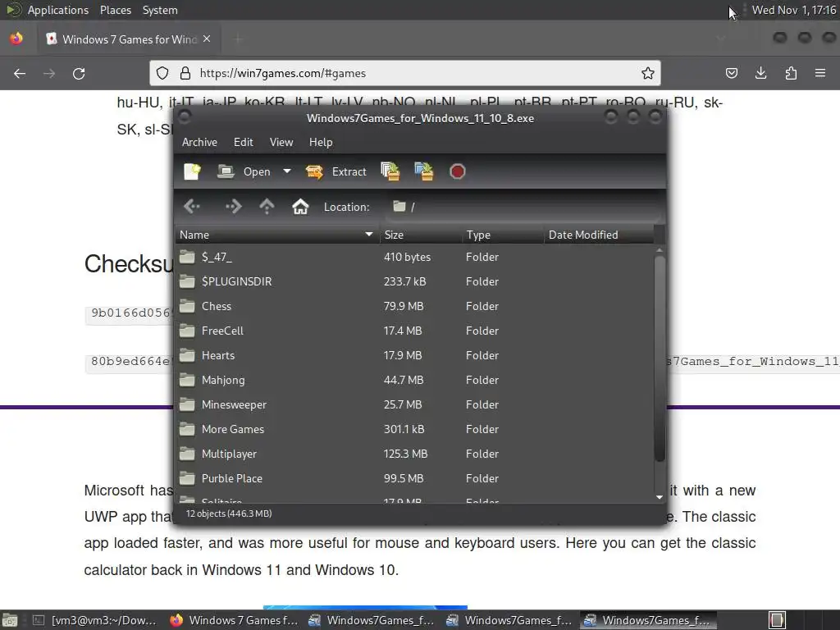Select the $PLUGINSDIR folder
840x630 pixels.
coord(414,282)
